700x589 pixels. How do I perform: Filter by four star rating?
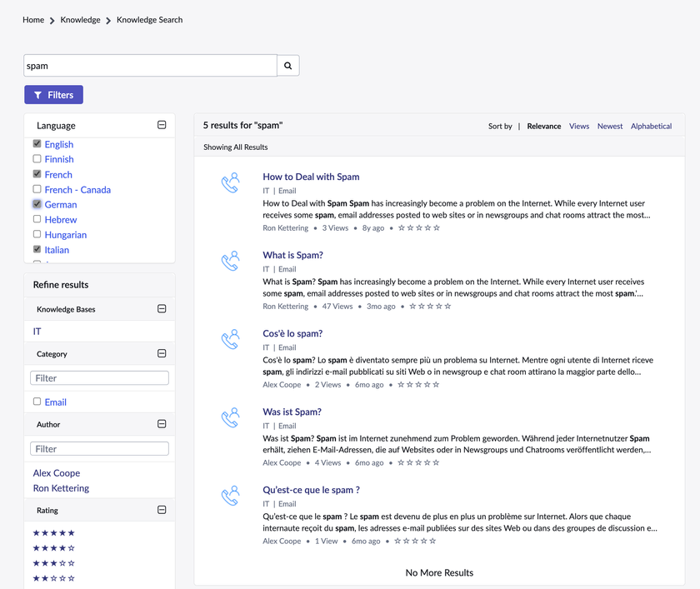[54, 548]
